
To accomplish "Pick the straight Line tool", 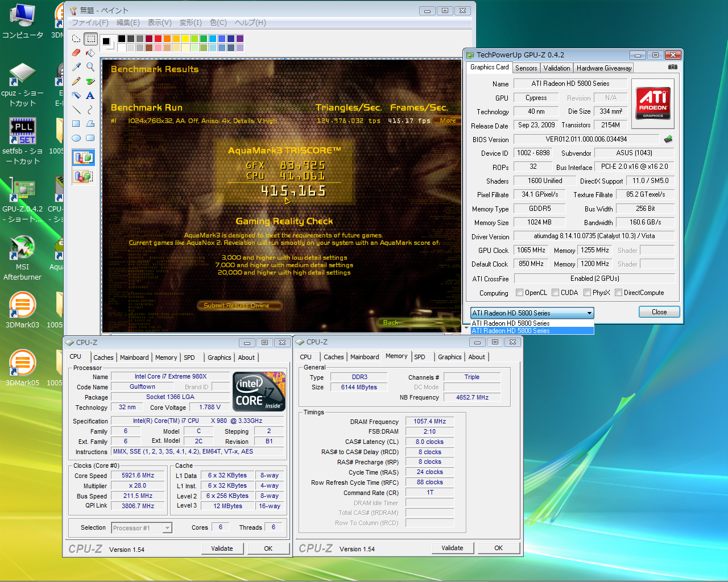I will (x=76, y=110).
